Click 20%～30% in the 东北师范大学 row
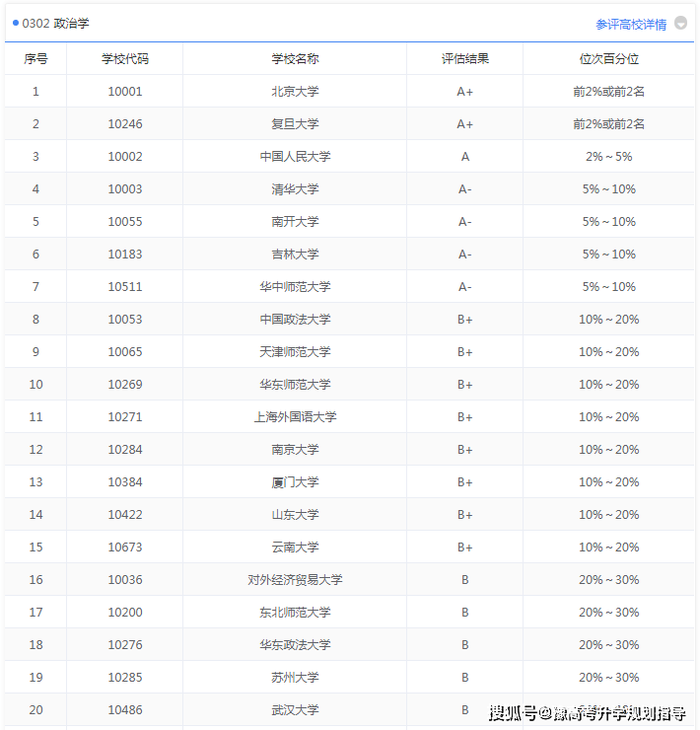The image size is (700, 730). (x=608, y=614)
